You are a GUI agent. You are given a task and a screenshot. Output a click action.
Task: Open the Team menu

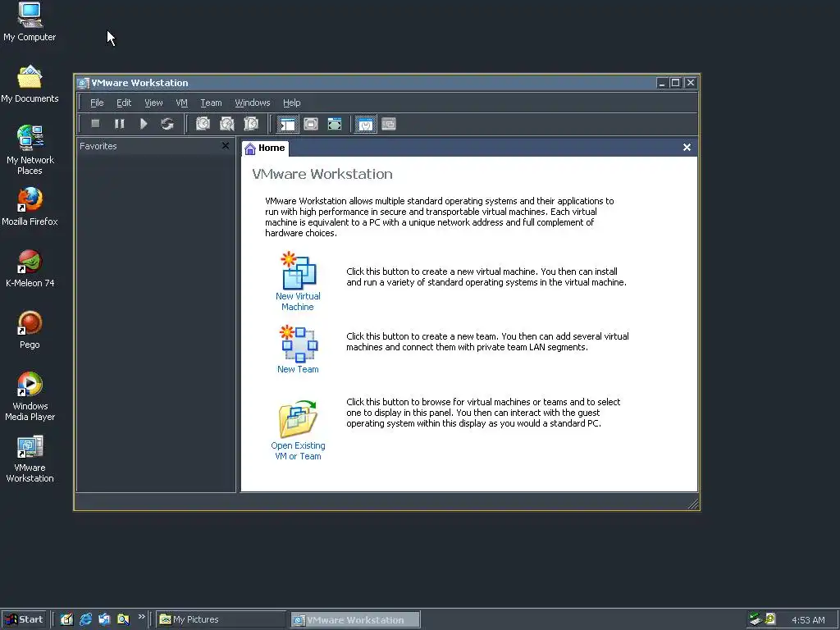pyautogui.click(x=211, y=103)
